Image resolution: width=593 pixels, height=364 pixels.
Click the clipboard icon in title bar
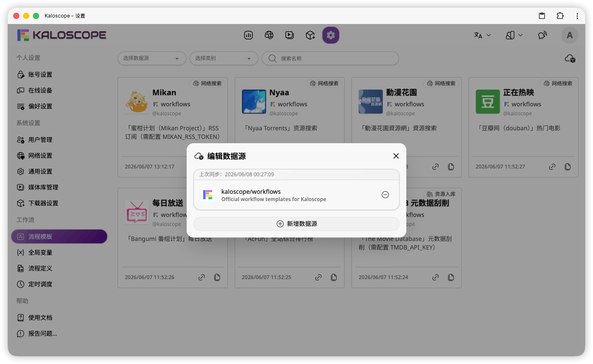tap(542, 16)
